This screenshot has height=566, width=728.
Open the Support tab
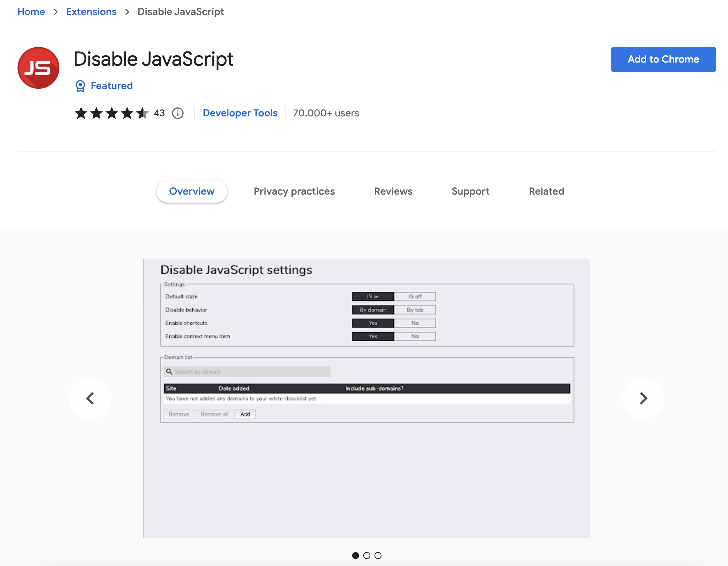click(x=470, y=191)
